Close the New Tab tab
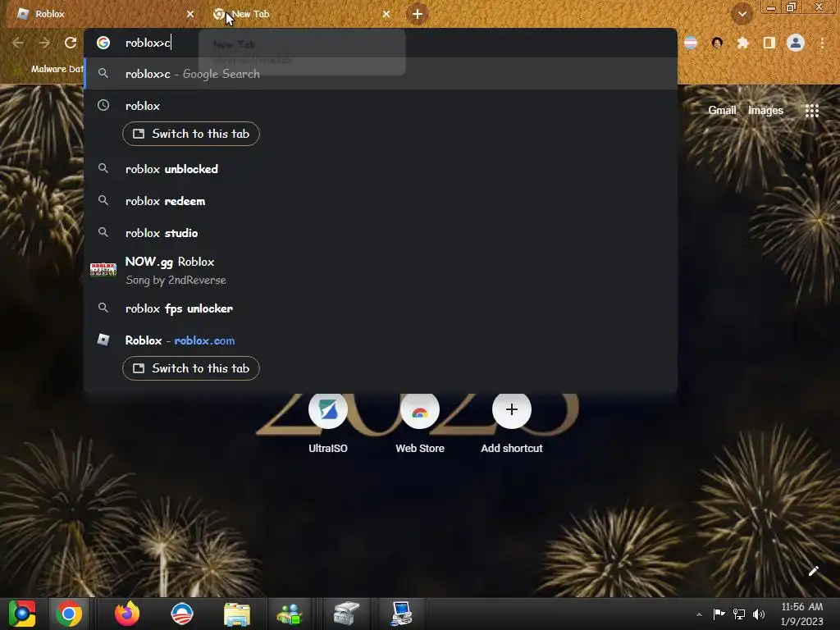The height and width of the screenshot is (630, 840). point(386,15)
